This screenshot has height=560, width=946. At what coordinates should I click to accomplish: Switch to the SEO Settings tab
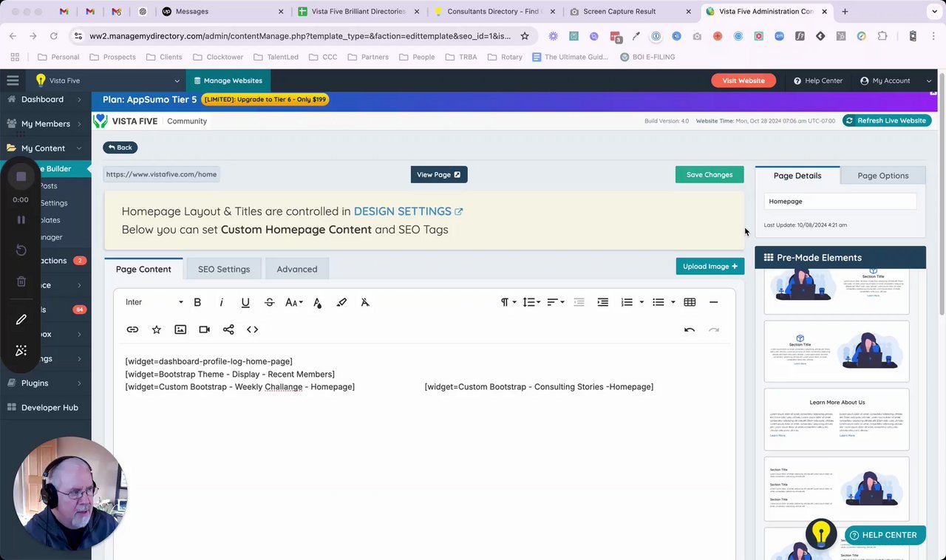224,269
